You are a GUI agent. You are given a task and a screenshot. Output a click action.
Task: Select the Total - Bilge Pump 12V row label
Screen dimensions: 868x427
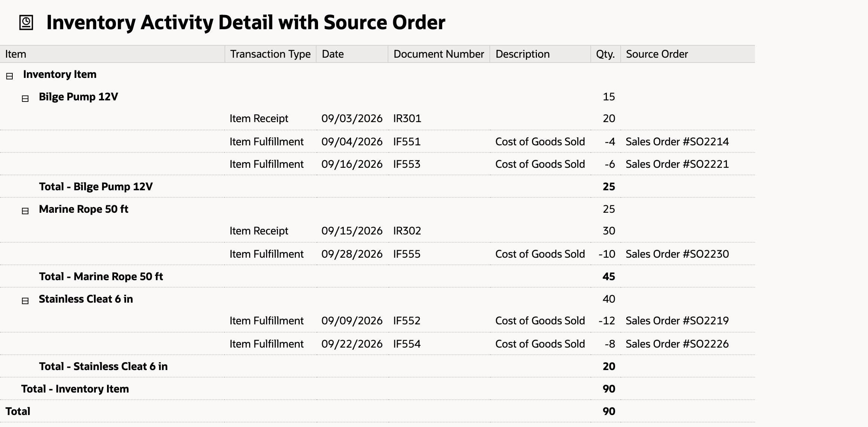[x=96, y=187]
